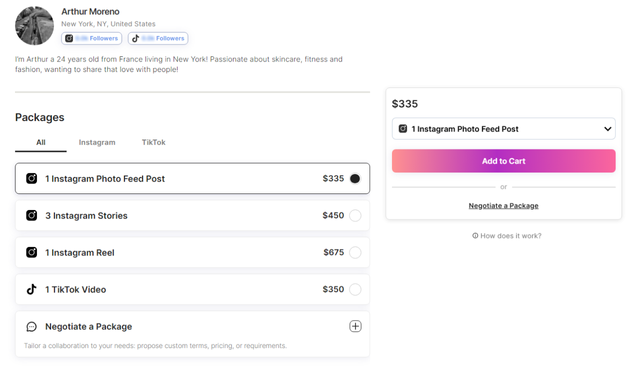Click the $675 price for Instagram Reel
Image resolution: width=640 pixels, height=368 pixels.
[x=334, y=253]
